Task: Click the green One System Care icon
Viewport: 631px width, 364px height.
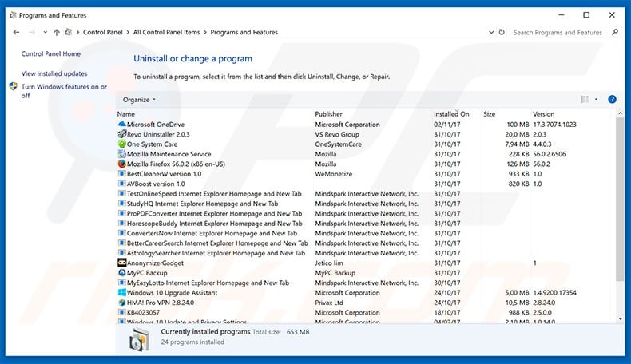Action: (122, 144)
